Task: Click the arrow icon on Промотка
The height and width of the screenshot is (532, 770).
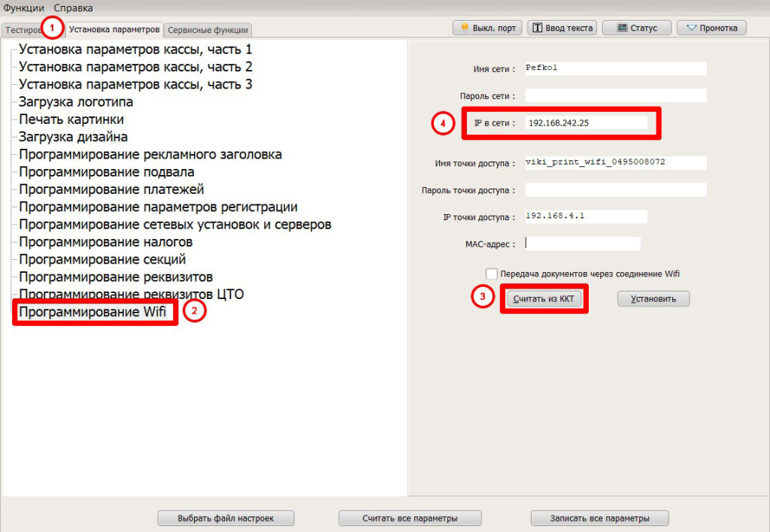Action: click(690, 28)
